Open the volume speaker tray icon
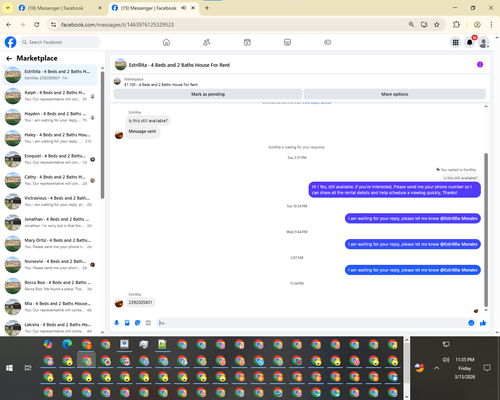The height and width of the screenshot is (400, 500). 446,360
